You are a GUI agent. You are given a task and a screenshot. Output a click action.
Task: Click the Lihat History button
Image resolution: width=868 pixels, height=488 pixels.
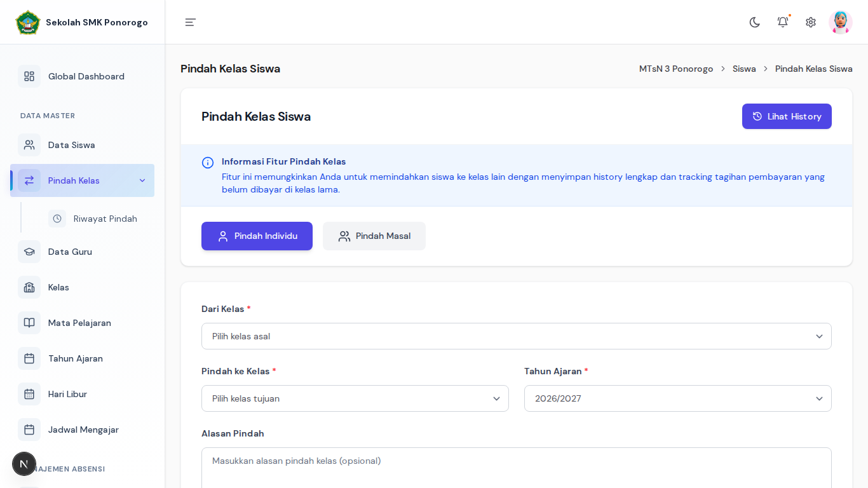[787, 116]
